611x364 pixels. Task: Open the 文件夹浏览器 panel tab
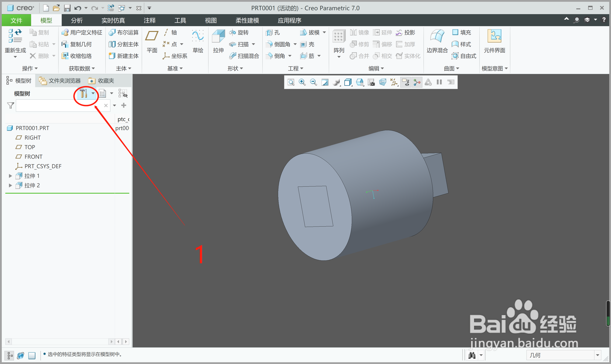60,81
